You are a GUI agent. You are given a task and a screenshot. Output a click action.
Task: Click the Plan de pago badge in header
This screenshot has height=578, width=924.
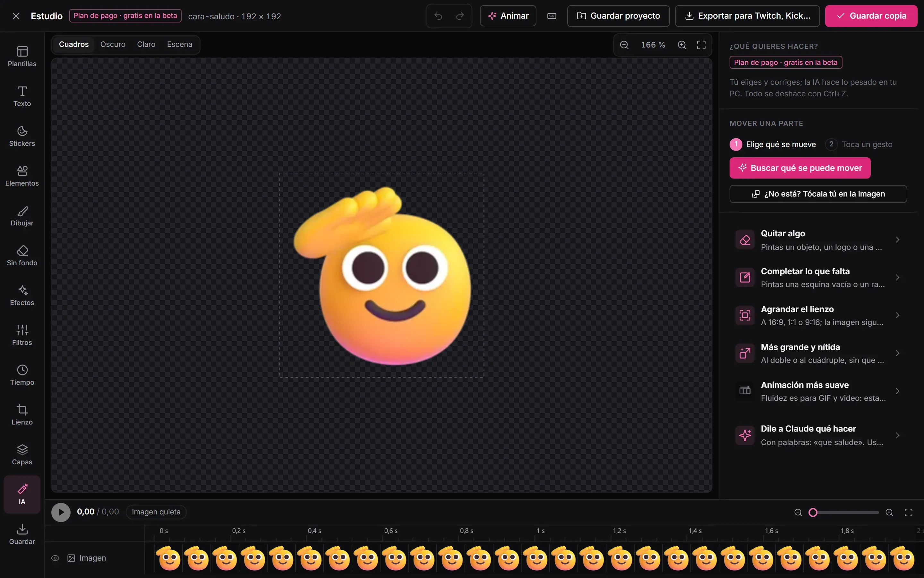coord(125,16)
